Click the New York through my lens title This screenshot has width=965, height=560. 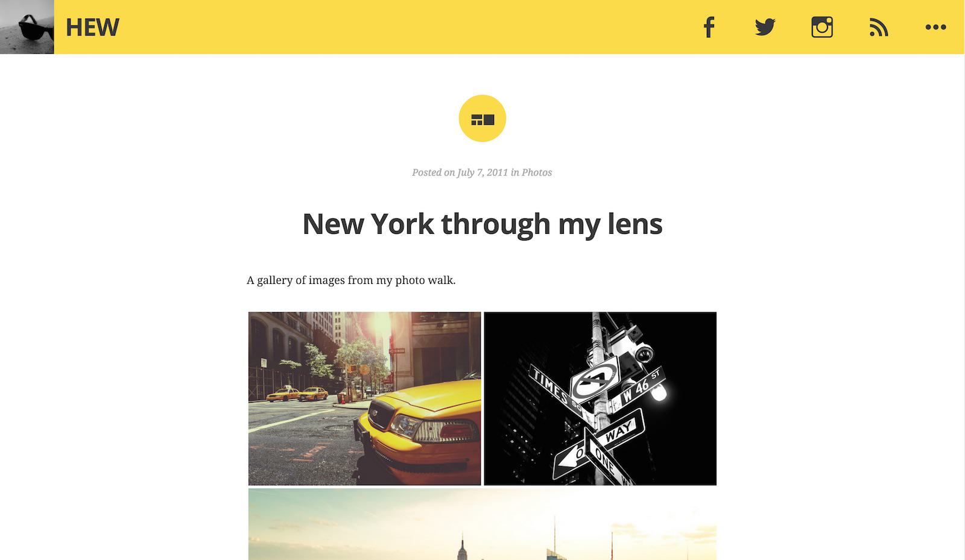pyautogui.click(x=482, y=224)
